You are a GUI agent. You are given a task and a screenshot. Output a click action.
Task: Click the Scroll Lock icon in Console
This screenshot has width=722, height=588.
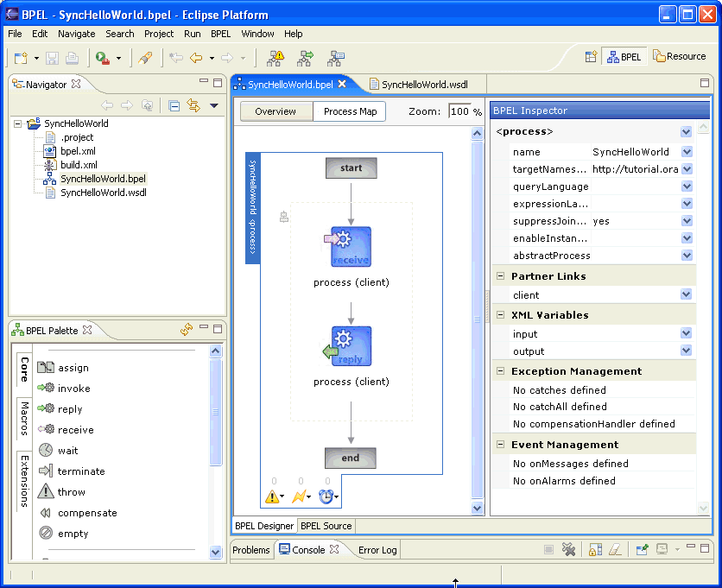595,549
